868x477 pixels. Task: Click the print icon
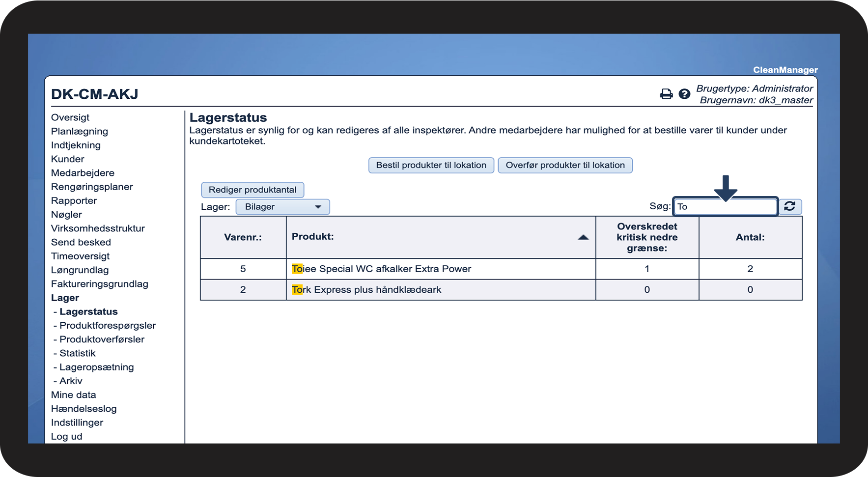666,94
